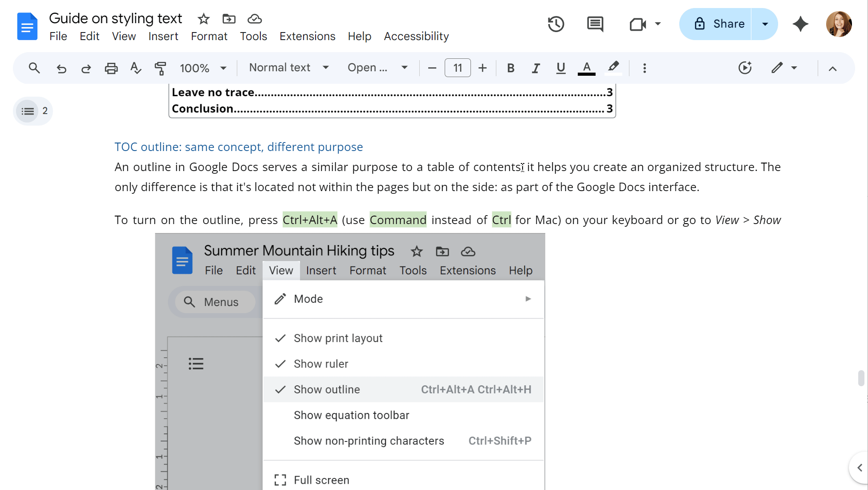Image resolution: width=868 pixels, height=490 pixels.
Task: Click the highlighted Ctrl+Alt+A text
Action: click(x=310, y=220)
